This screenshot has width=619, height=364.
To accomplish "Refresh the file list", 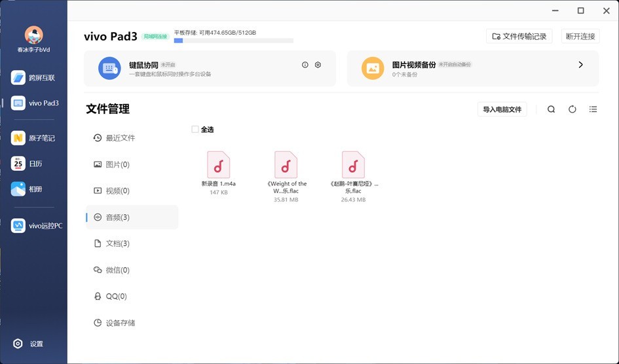I will pyautogui.click(x=572, y=109).
